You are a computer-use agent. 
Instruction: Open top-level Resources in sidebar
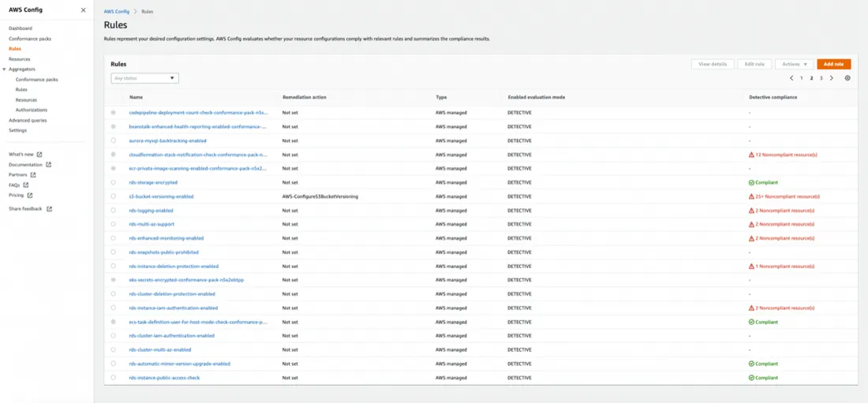(x=20, y=59)
